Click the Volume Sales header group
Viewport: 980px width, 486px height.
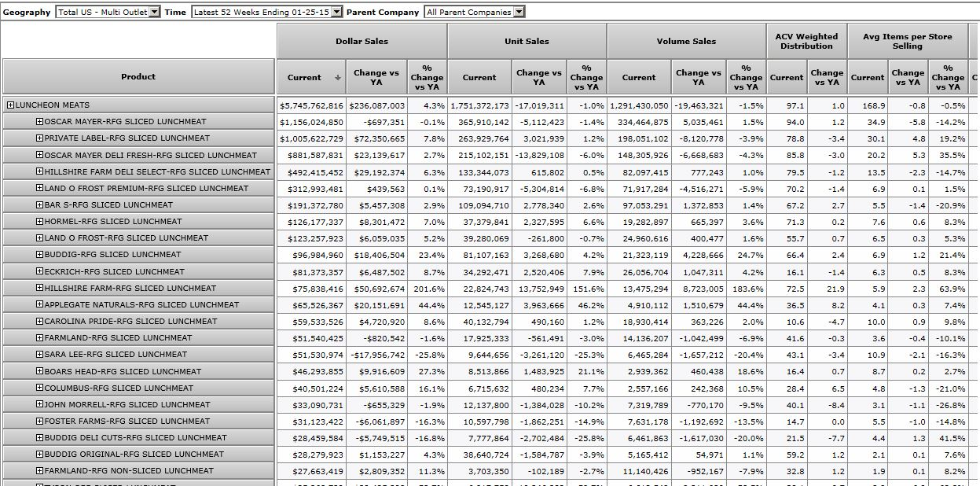[686, 41]
